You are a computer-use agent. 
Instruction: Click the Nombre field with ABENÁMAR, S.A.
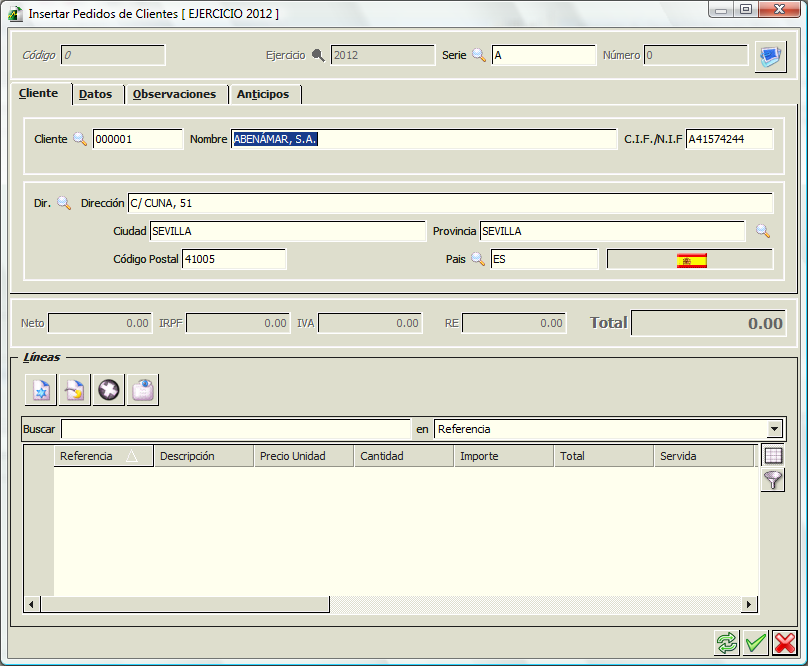[424, 139]
